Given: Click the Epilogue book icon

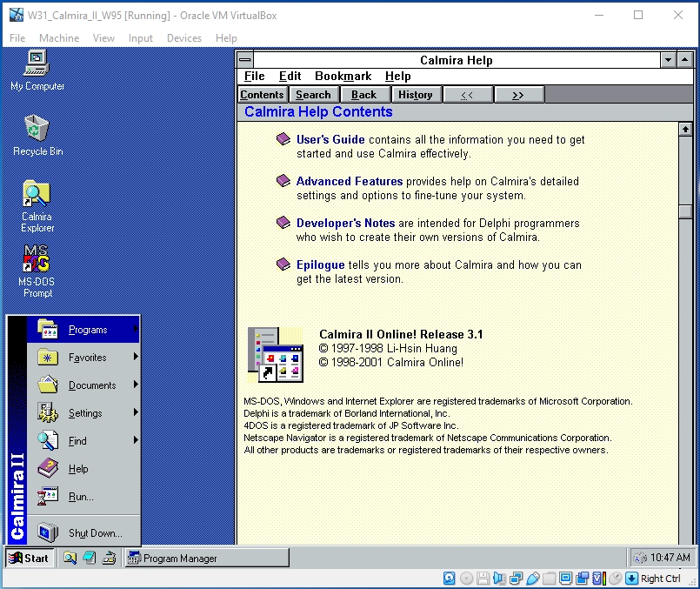Looking at the screenshot, I should [283, 264].
